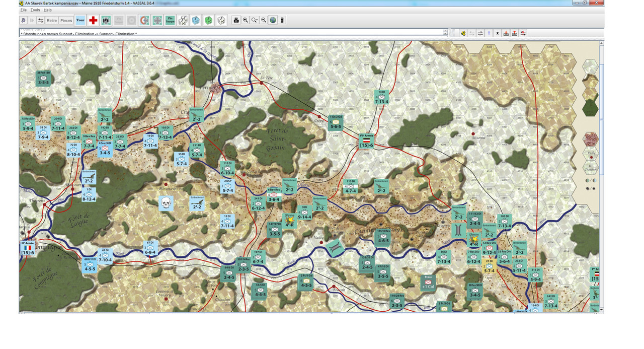The height and width of the screenshot is (349, 644).
Task: Click the undo last move button
Action: (24, 21)
